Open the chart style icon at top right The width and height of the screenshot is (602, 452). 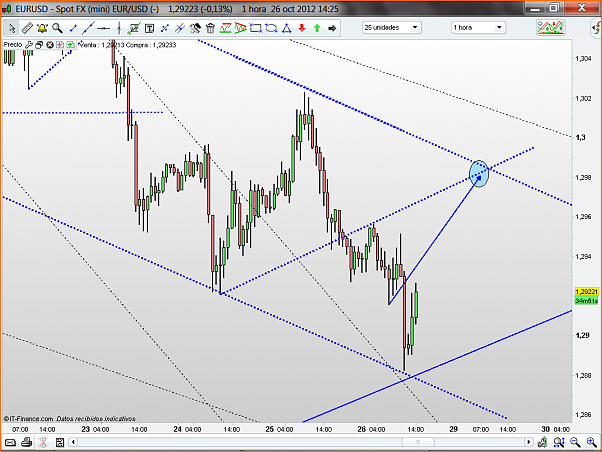(551, 28)
